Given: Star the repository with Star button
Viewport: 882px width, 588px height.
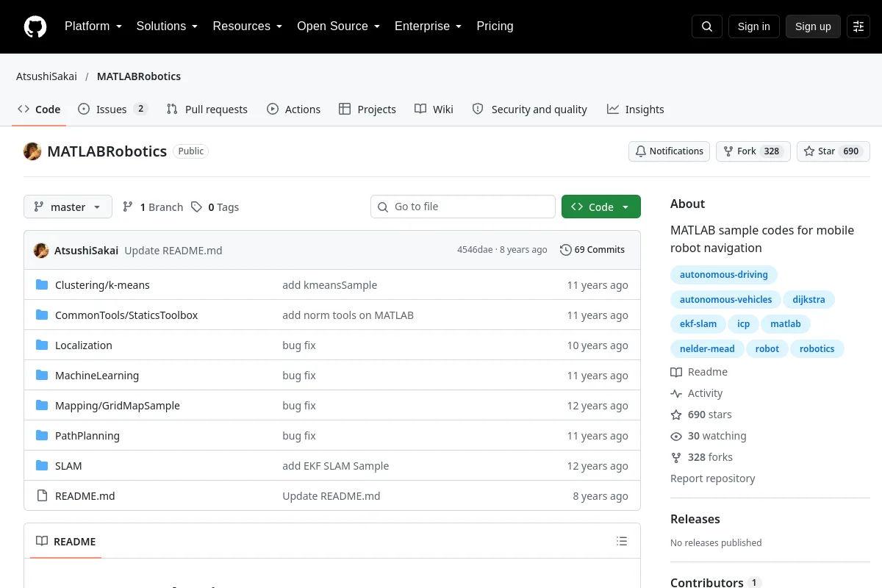Looking at the screenshot, I should click(833, 151).
